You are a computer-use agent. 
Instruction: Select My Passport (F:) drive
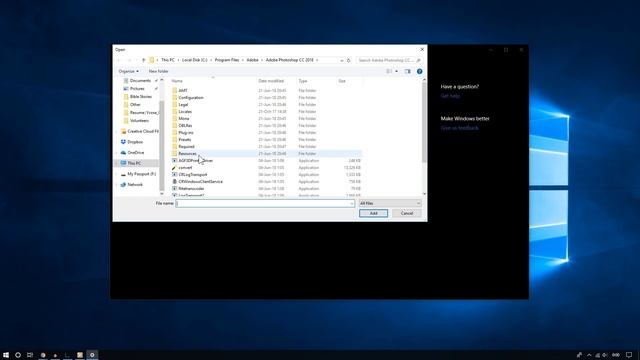click(x=141, y=174)
